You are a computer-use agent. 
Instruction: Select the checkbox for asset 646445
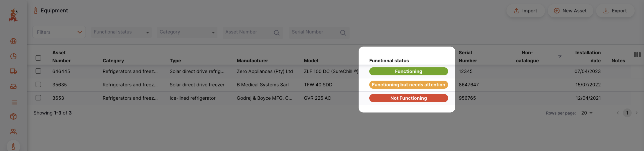38,71
